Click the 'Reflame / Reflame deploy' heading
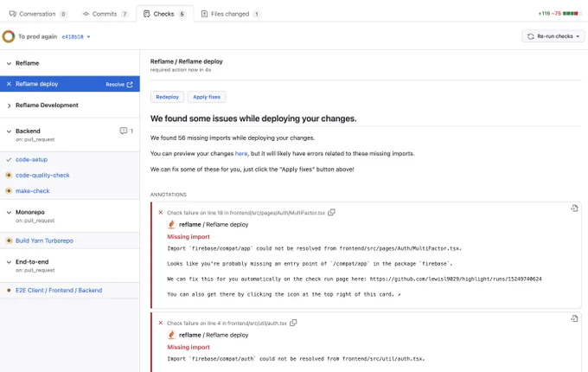This screenshot has height=372, width=588. point(187,61)
